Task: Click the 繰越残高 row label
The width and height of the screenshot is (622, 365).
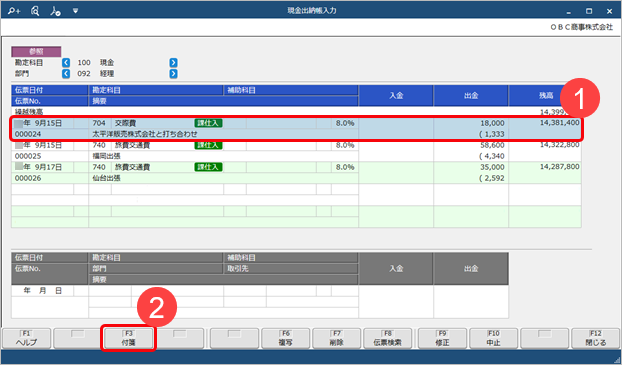Action: click(29, 112)
